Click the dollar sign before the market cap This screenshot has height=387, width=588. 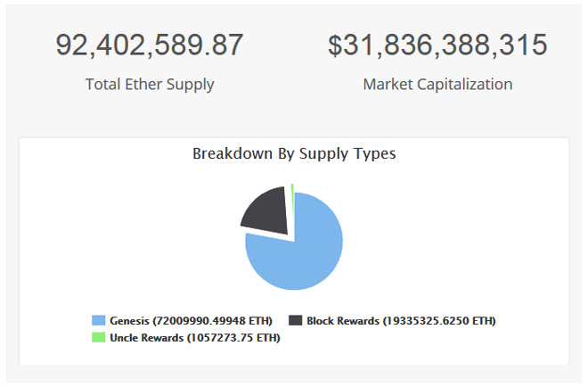pos(336,45)
